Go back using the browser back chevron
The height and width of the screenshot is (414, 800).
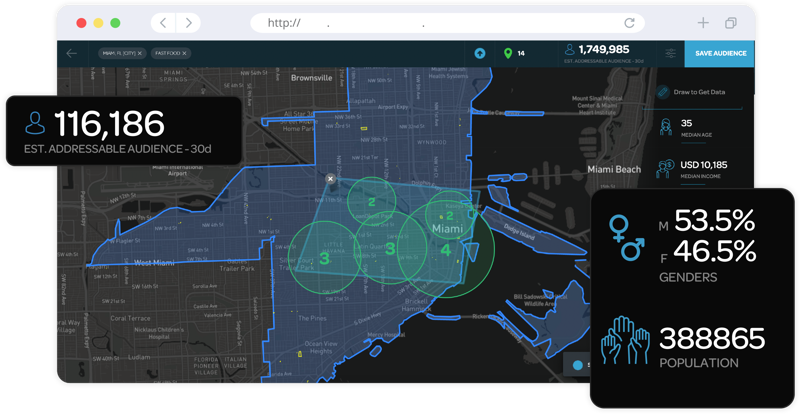(164, 23)
